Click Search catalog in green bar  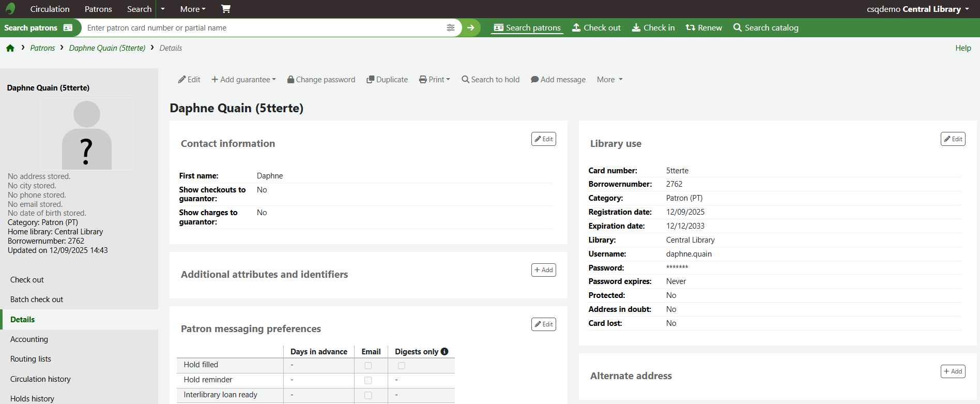point(765,28)
